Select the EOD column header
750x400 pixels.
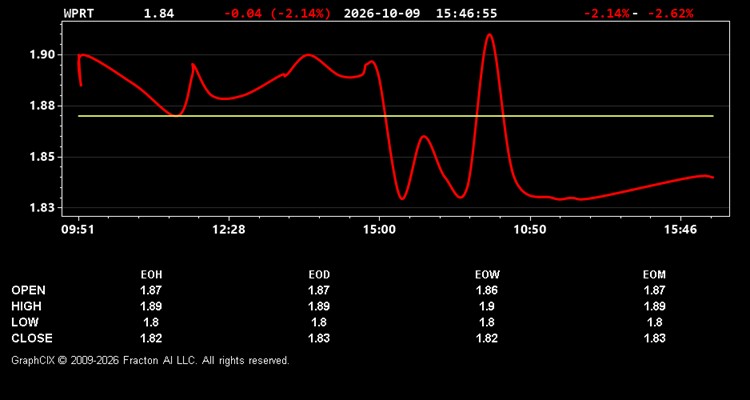coord(319,275)
